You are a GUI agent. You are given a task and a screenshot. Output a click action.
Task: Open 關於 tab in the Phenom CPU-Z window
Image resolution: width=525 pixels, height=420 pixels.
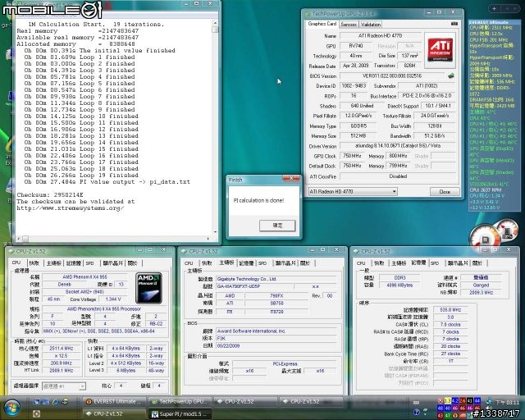point(133,263)
